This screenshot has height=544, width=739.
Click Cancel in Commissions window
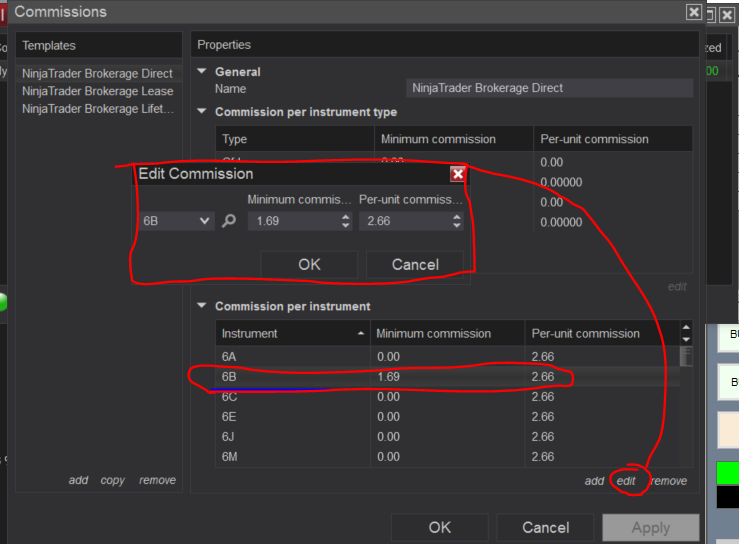[545, 528]
